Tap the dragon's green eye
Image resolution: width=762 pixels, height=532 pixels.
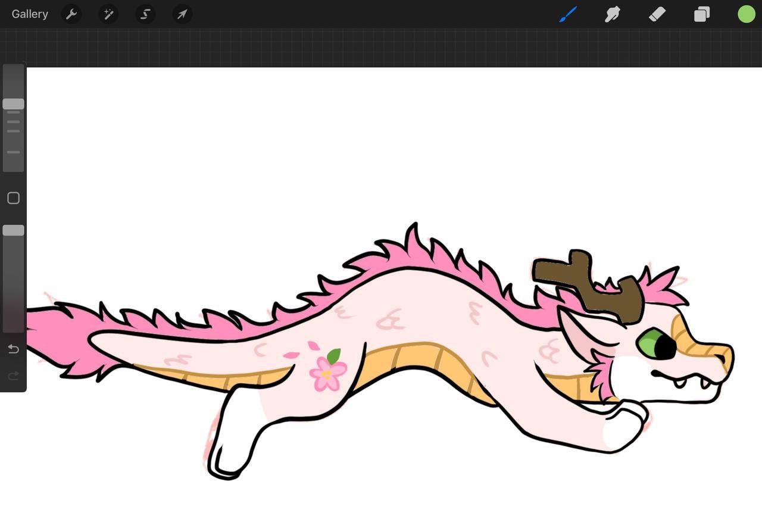point(650,344)
